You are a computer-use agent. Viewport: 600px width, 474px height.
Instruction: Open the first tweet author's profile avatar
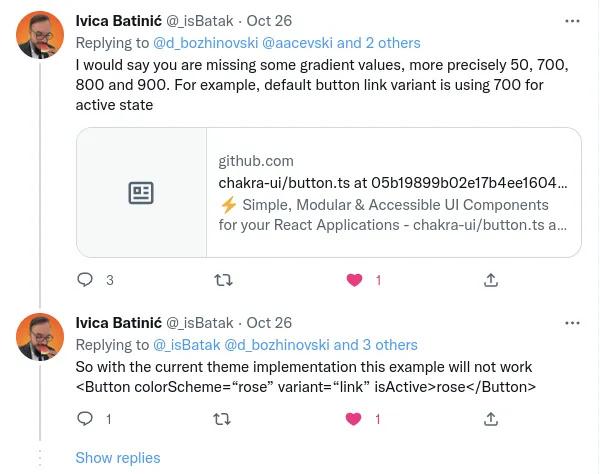point(42,35)
